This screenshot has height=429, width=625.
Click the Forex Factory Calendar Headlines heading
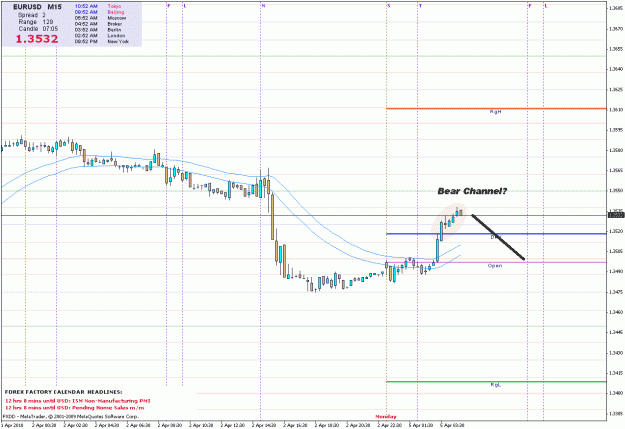(64, 392)
